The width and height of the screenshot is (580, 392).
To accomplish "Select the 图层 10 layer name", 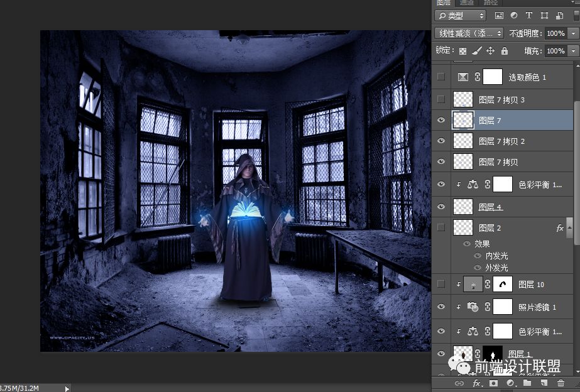I will [531, 285].
